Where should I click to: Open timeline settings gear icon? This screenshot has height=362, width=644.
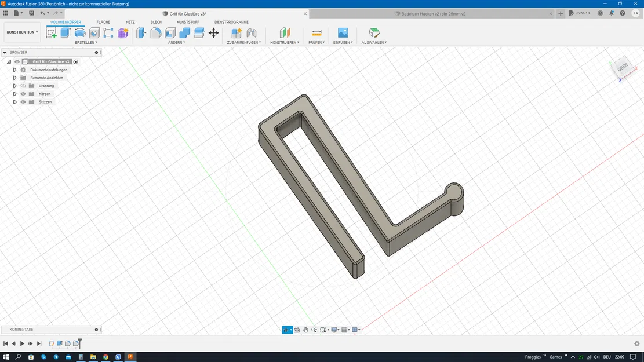[x=636, y=343]
